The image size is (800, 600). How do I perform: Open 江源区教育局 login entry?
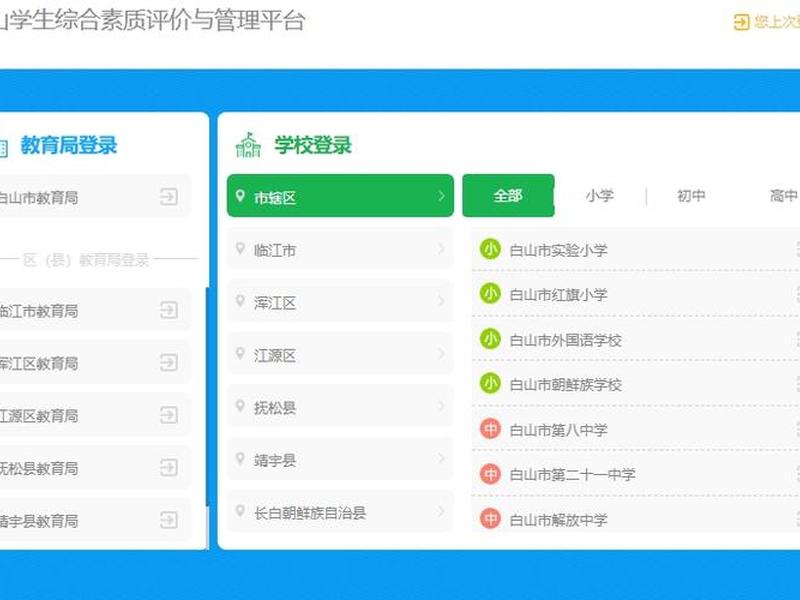tap(95, 415)
